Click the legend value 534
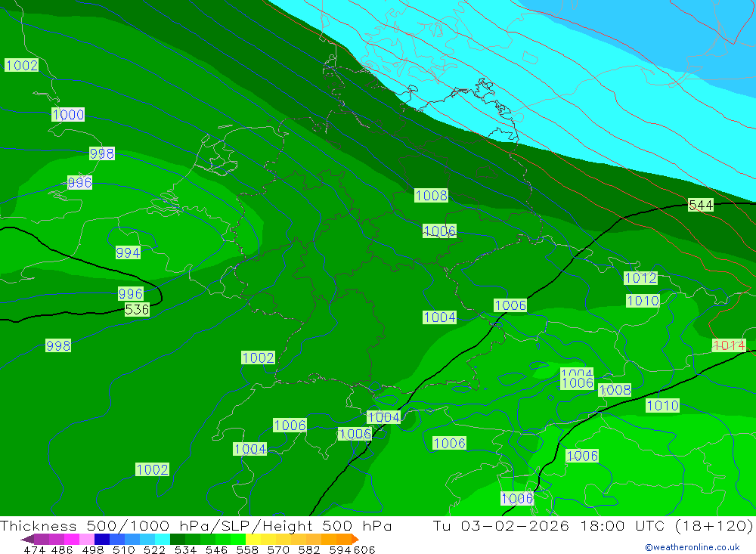 pyautogui.click(x=185, y=549)
